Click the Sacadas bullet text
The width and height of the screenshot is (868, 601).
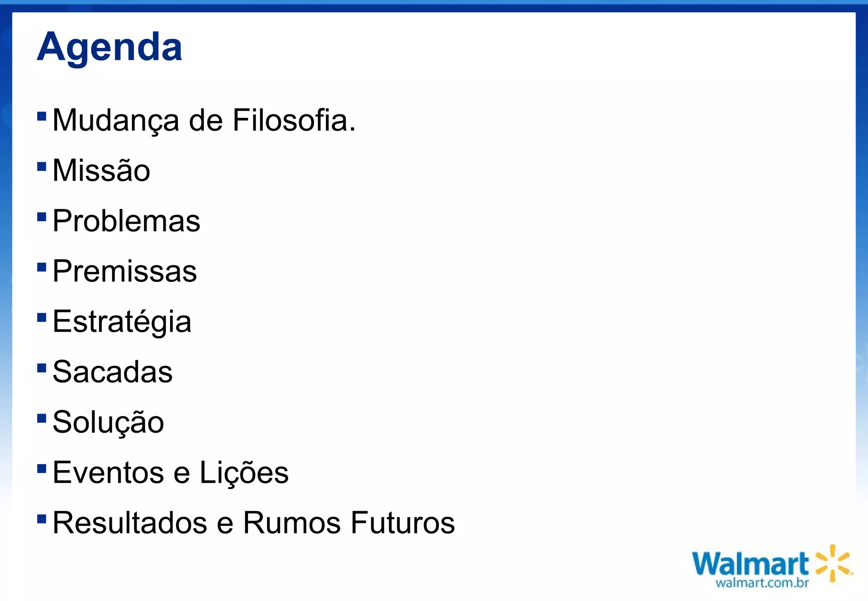click(x=112, y=372)
